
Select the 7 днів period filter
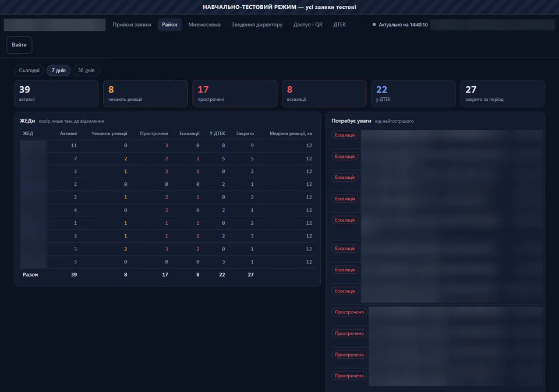pos(58,70)
